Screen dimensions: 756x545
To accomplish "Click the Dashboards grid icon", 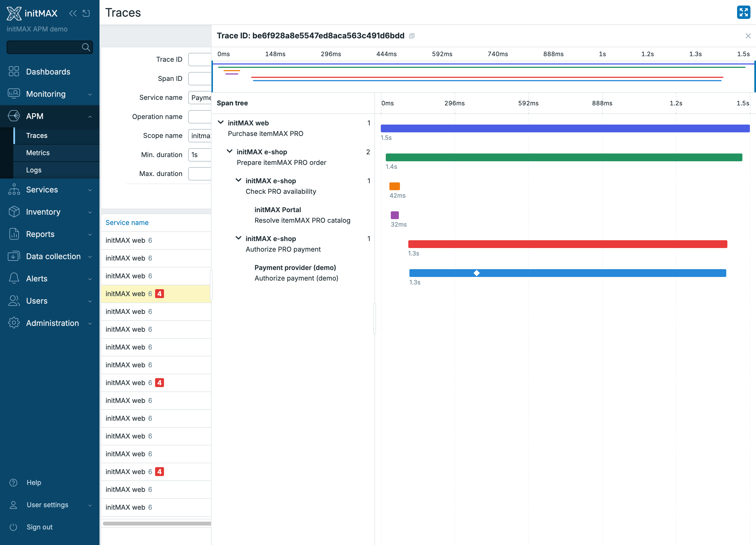I will [x=14, y=71].
